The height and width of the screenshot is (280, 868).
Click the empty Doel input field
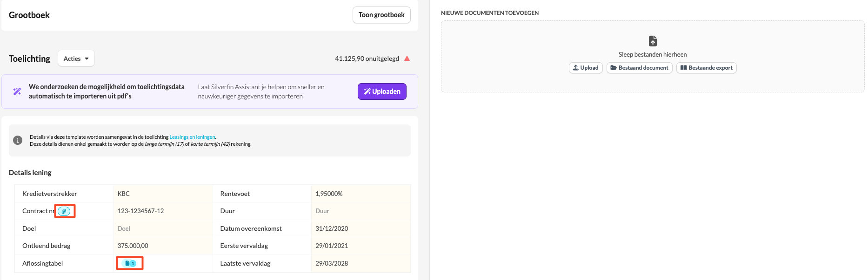tap(163, 228)
